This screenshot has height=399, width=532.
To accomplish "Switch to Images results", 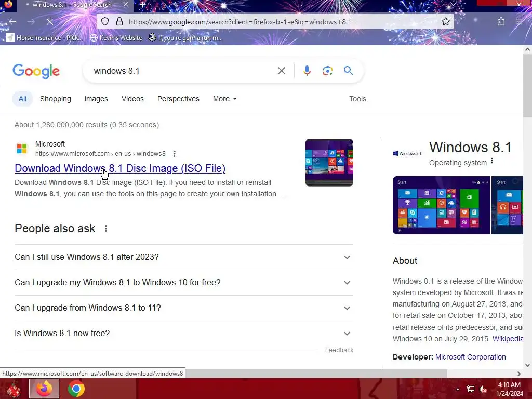I will point(96,99).
